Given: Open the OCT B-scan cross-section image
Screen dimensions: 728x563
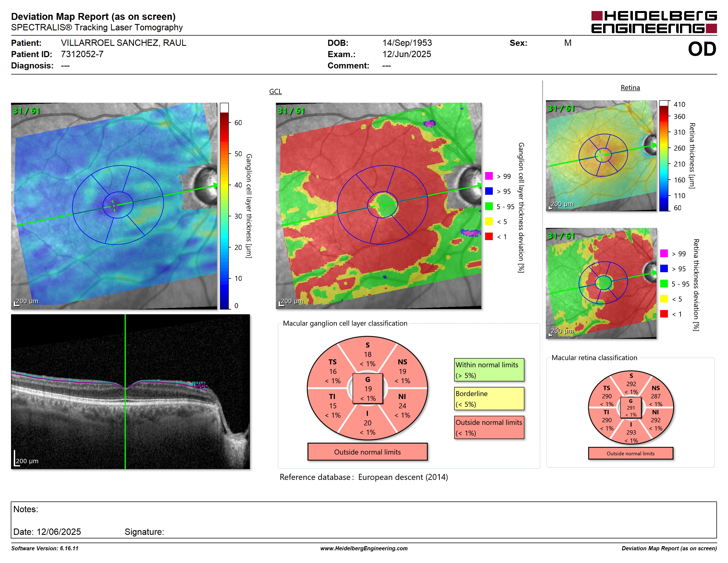Looking at the screenshot, I should (130, 392).
